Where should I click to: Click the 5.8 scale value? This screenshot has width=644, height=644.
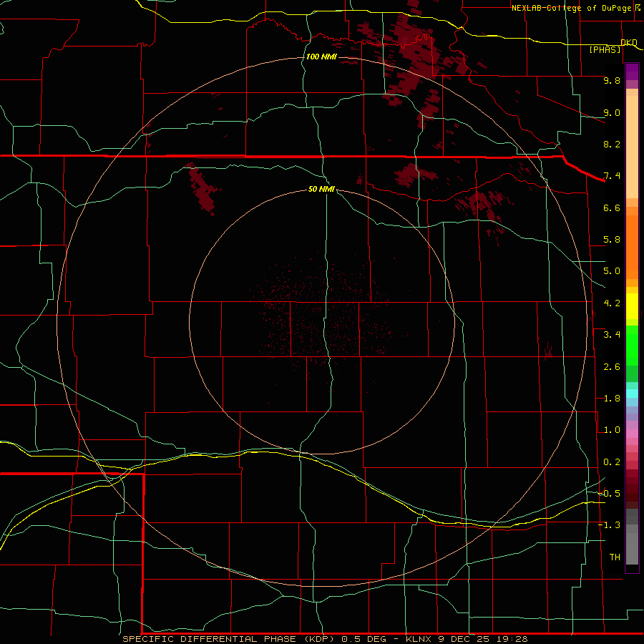[x=612, y=240]
